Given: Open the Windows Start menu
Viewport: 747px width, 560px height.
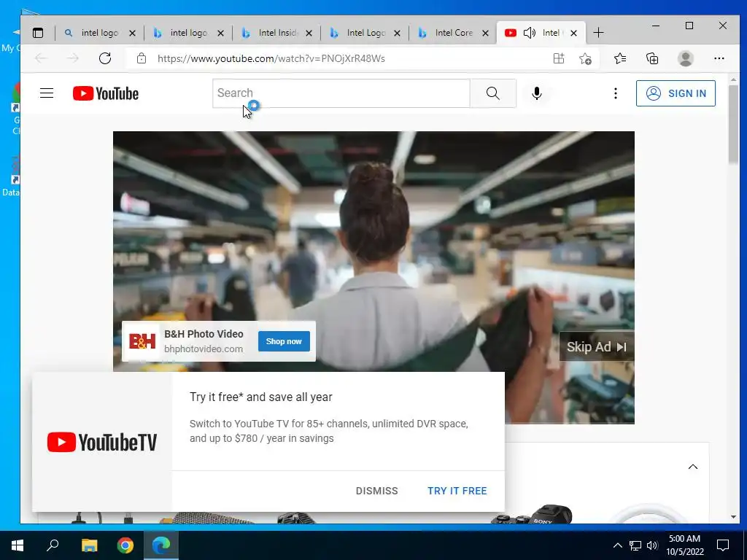Looking at the screenshot, I should (x=18, y=545).
